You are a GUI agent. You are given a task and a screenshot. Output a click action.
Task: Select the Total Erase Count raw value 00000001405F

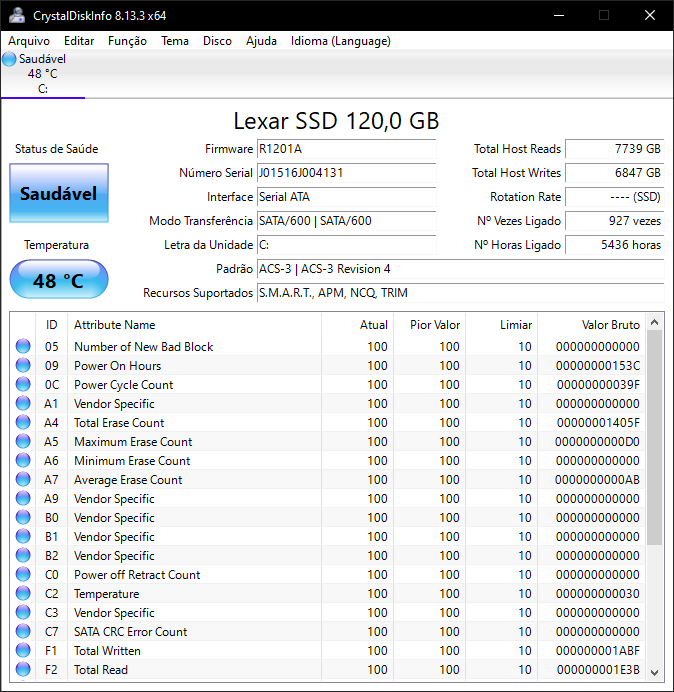[598, 423]
